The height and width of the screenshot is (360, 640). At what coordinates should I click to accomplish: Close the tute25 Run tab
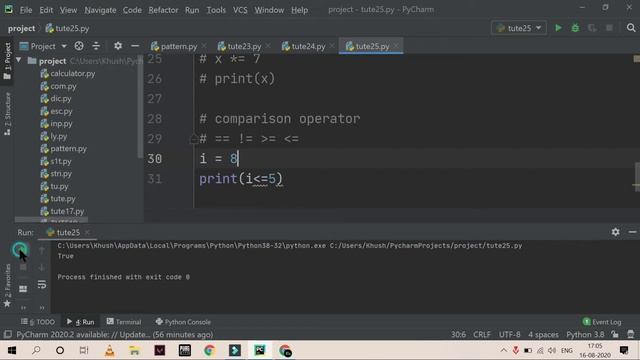coord(87,232)
